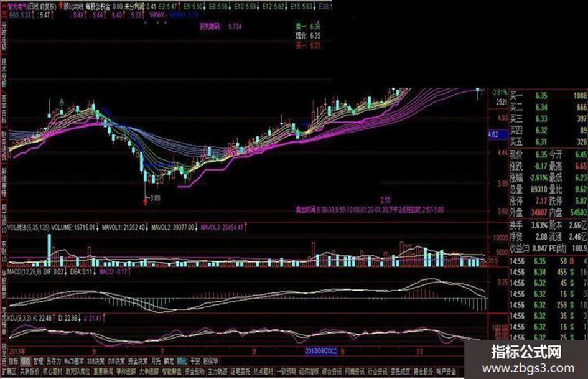The height and width of the screenshot is (379, 588).
Task: Click the 14:56 tick with volume 455
Action: [548, 272]
